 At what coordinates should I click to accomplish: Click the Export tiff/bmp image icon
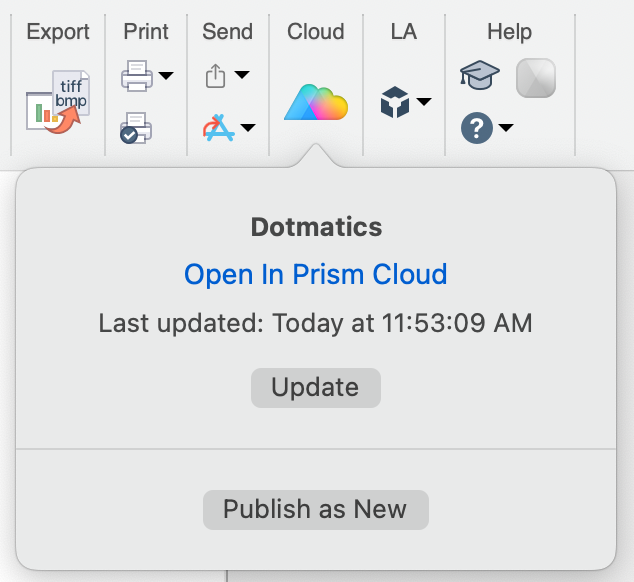coord(57,100)
